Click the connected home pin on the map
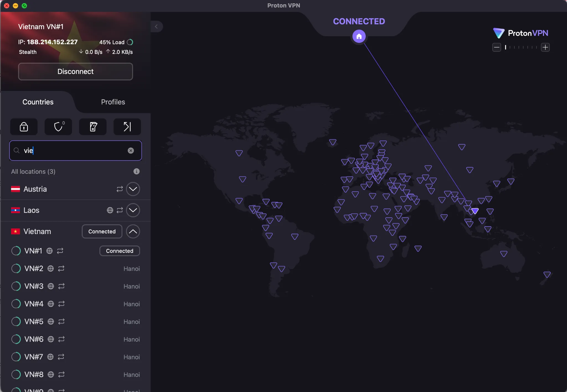567x392 pixels. [x=359, y=36]
